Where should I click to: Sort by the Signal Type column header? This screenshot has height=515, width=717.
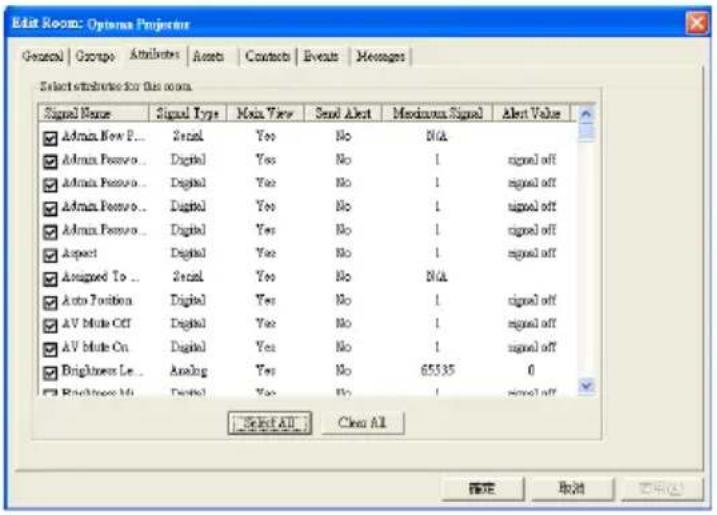pos(187,113)
